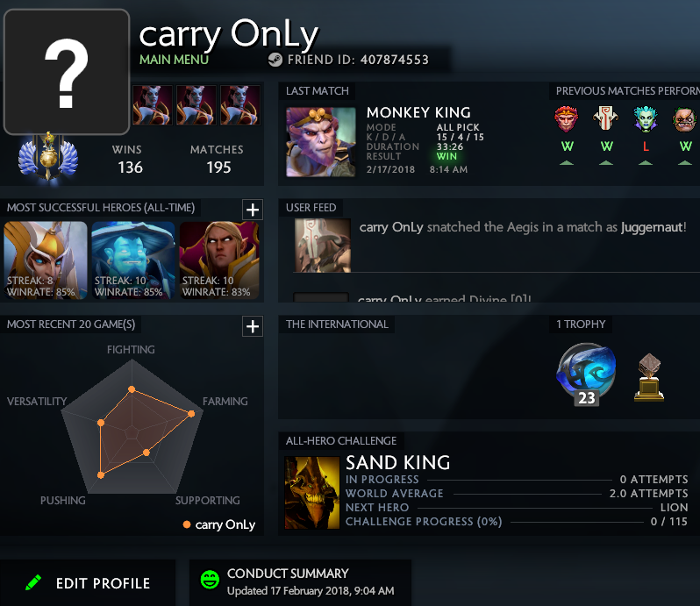This screenshot has height=606, width=700.
Task: Expand Most Successful Heroes with plus button
Action: coord(253,210)
